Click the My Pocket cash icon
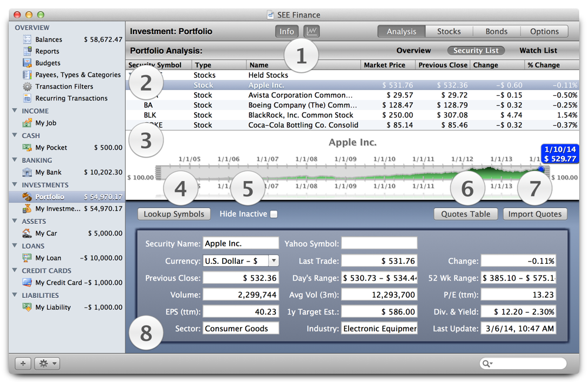 (x=27, y=148)
